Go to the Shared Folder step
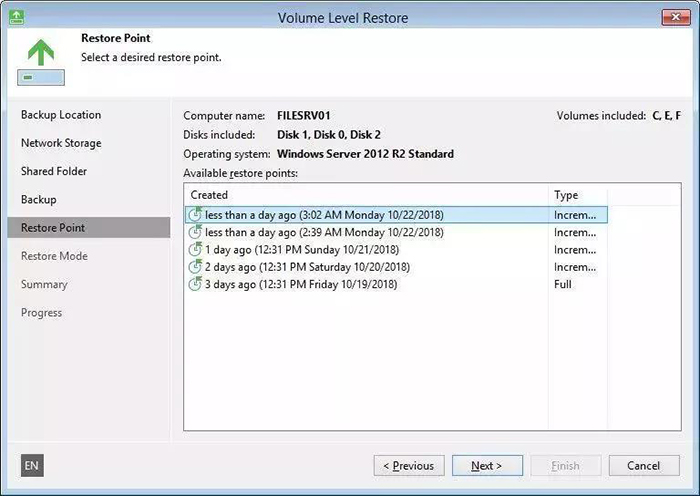 click(x=54, y=171)
